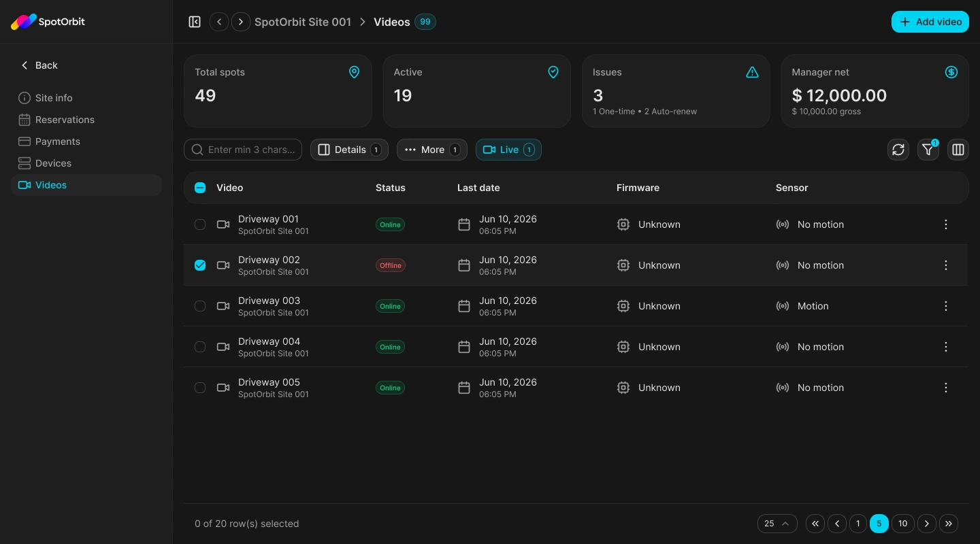The width and height of the screenshot is (980, 544).
Task: Click the Active card shield icon
Action: click(553, 72)
